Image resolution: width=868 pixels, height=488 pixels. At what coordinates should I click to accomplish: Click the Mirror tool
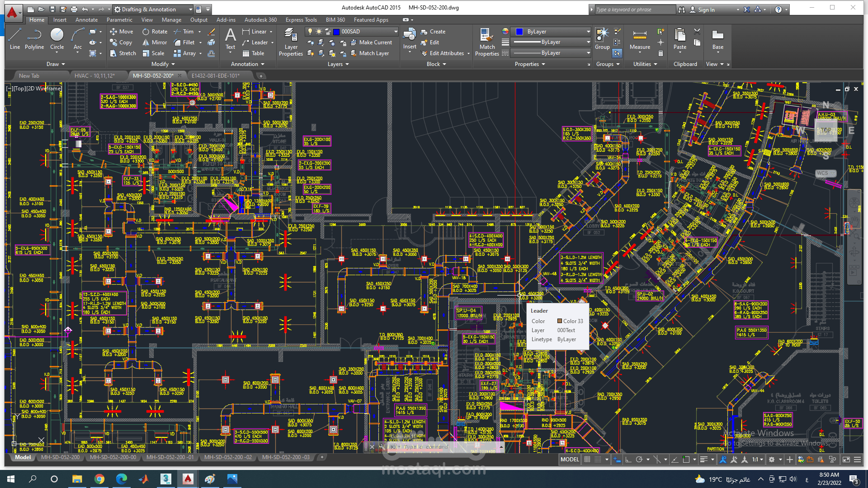click(155, 42)
